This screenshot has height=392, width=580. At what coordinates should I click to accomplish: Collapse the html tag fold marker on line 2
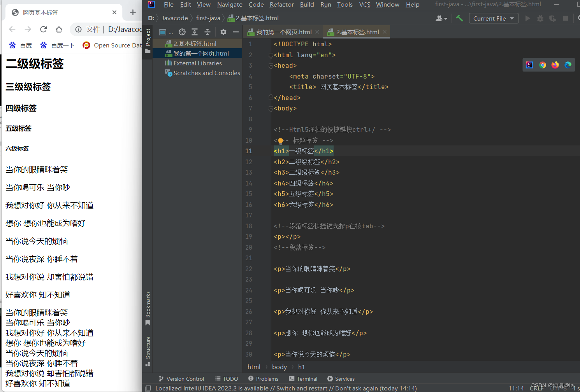[271, 55]
